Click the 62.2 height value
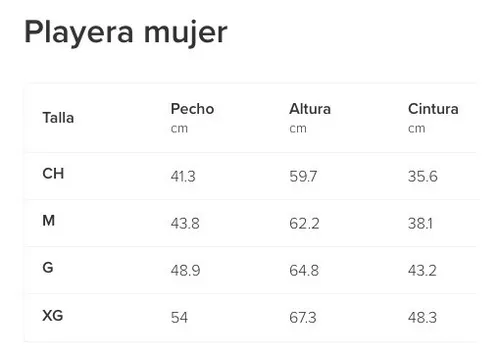This screenshot has width=500, height=361. click(x=304, y=223)
